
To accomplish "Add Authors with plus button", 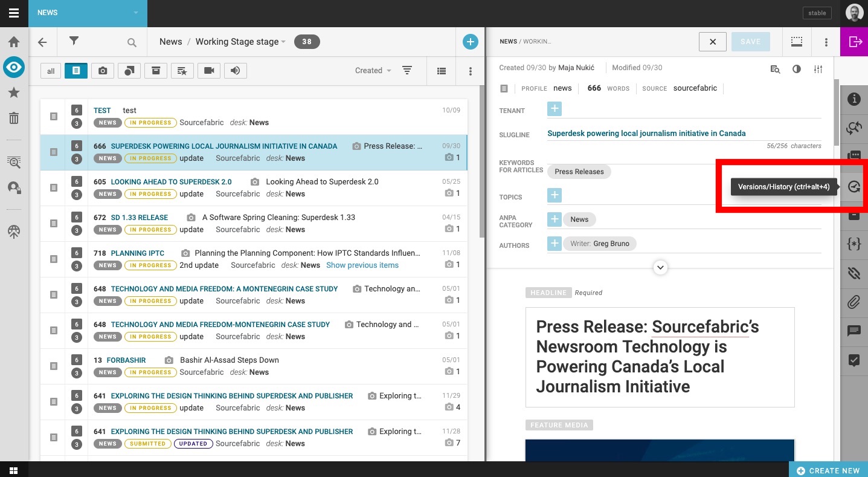I will (555, 244).
